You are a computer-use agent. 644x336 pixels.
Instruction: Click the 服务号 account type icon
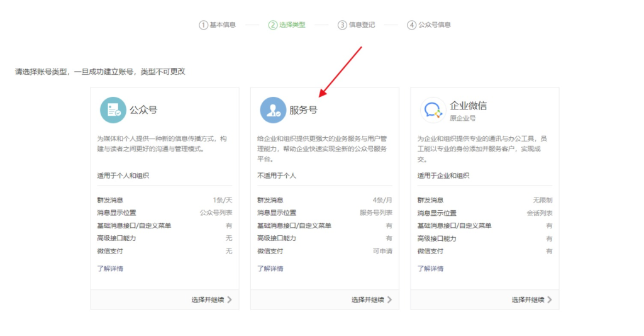click(273, 110)
